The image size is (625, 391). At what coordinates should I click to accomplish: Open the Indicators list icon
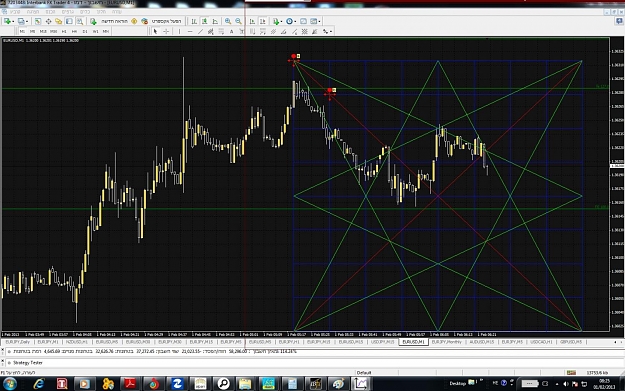276,21
